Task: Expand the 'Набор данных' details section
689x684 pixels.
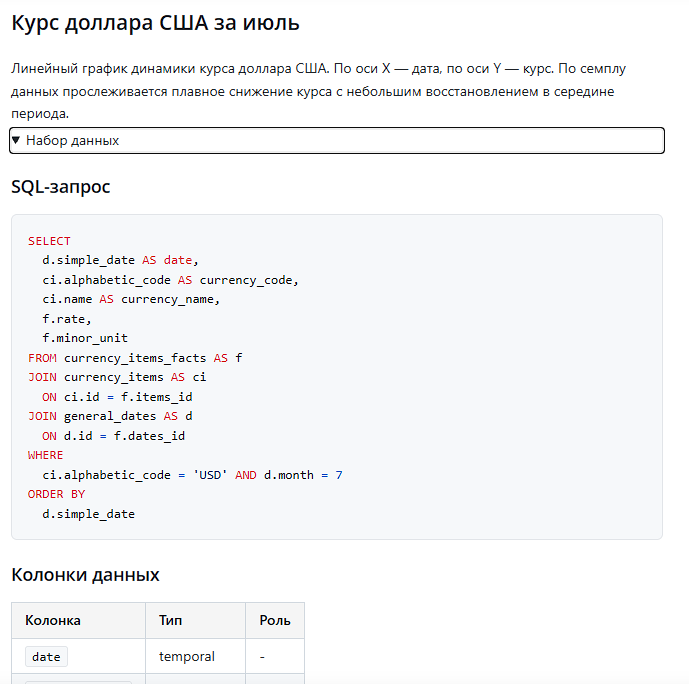Action: click(337, 141)
